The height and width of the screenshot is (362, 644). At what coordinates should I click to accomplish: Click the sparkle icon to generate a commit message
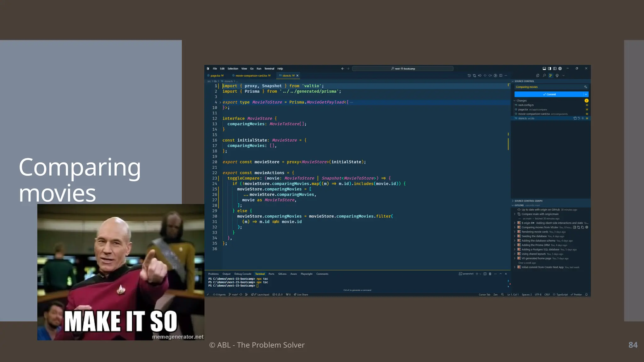coord(586,87)
